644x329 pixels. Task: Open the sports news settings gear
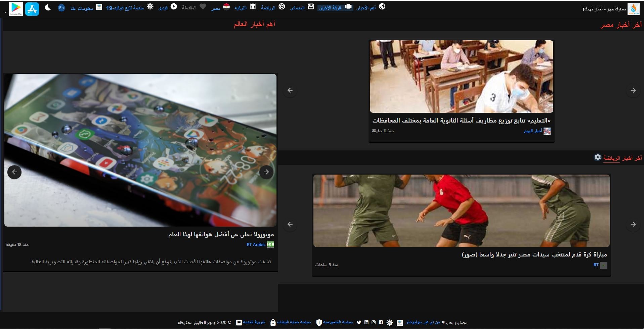point(598,157)
